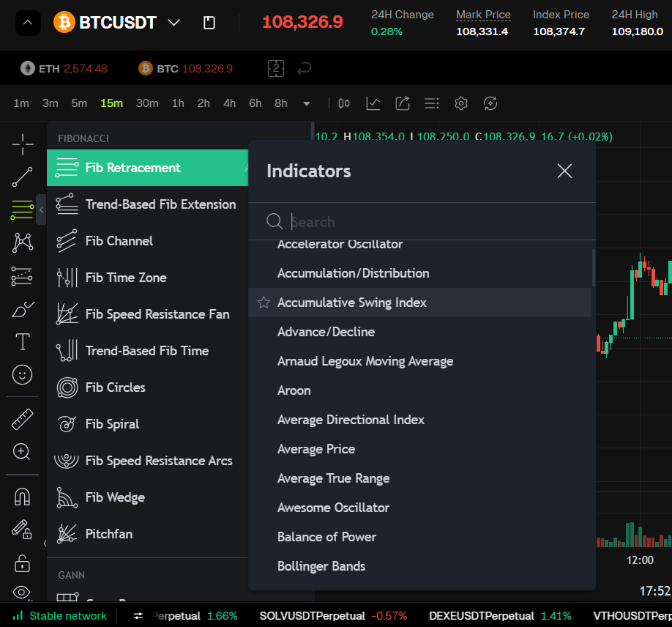This screenshot has width=672, height=627.
Task: Switch to 5m timeframe
Action: point(79,103)
